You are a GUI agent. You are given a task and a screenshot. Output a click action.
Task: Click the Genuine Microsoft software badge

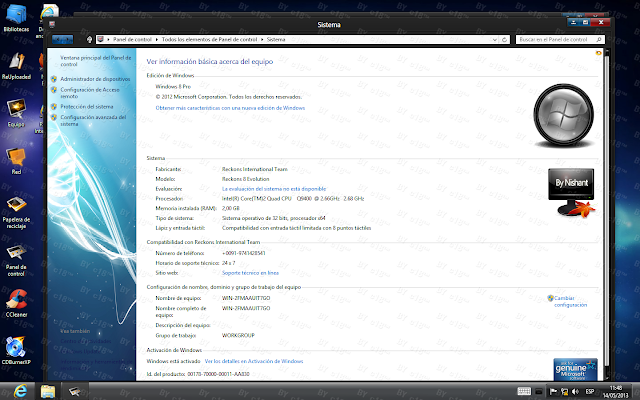[575, 369]
